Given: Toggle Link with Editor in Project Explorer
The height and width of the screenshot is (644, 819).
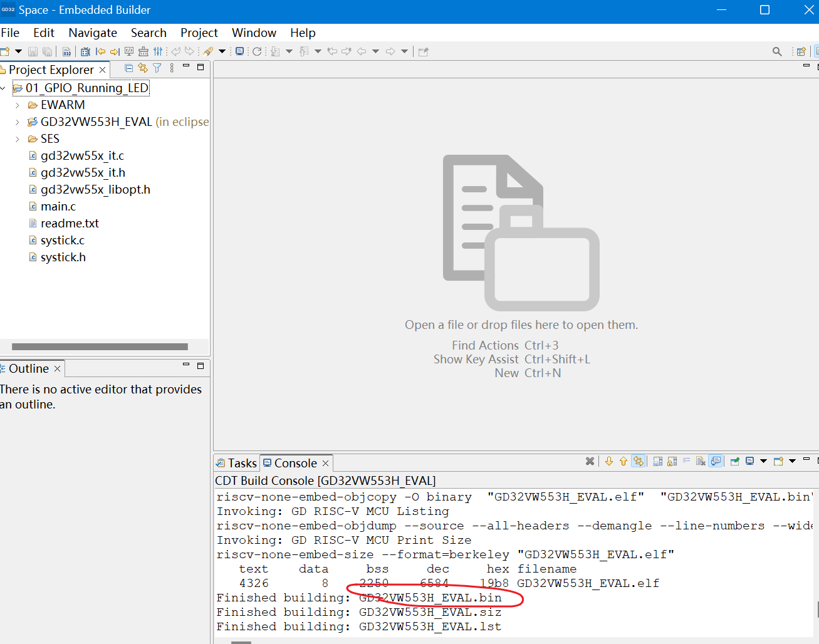Looking at the screenshot, I should point(143,68).
